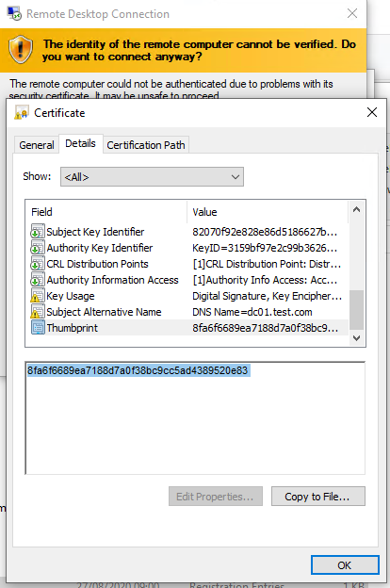
Task: Switch to the General tab
Action: pyautogui.click(x=37, y=145)
